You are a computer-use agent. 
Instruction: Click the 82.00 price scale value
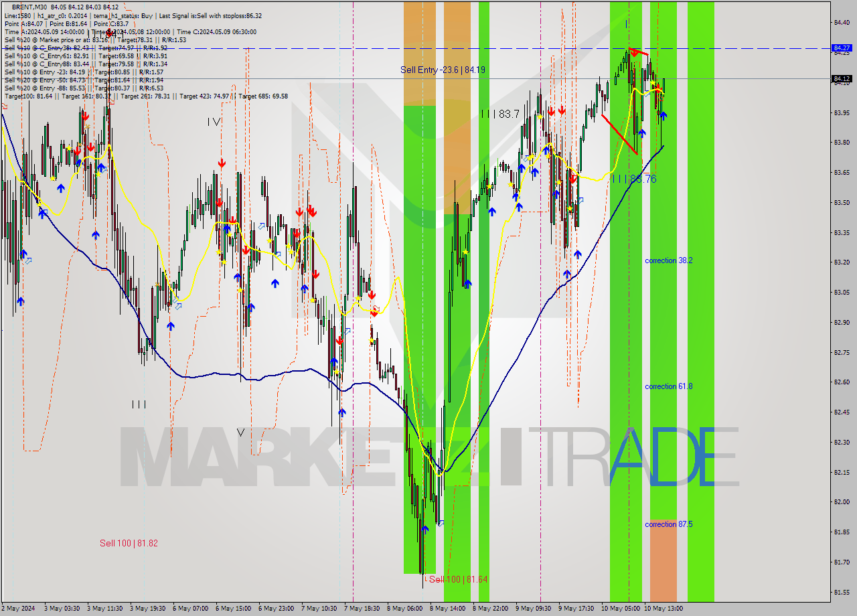pyautogui.click(x=842, y=502)
